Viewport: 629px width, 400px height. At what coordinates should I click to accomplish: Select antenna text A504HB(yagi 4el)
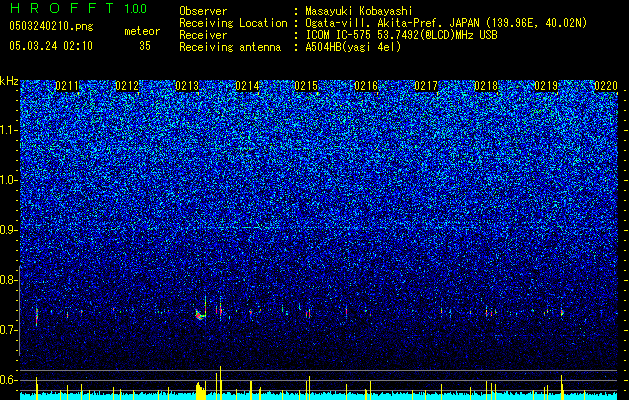pyautogui.click(x=353, y=47)
